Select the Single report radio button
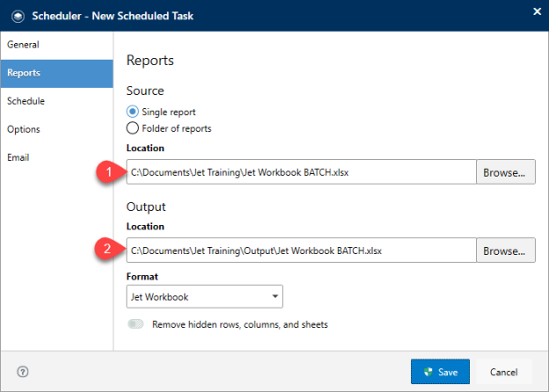 point(132,112)
